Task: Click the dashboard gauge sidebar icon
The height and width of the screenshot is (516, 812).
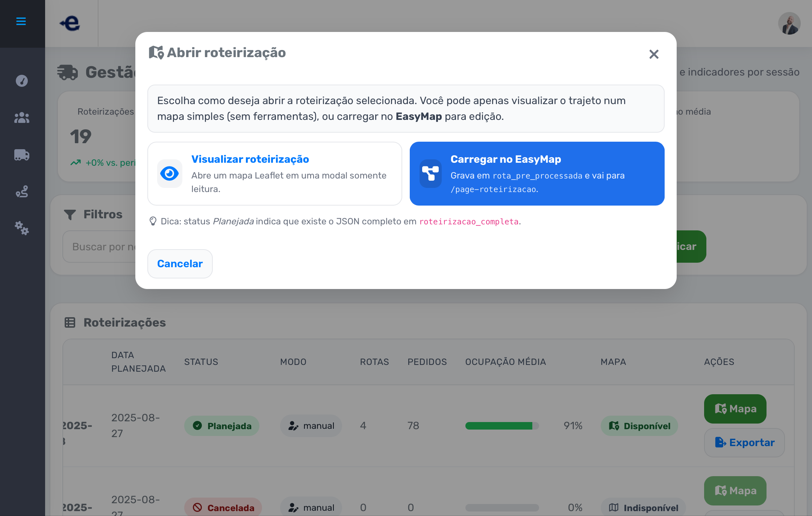Action: tap(22, 81)
